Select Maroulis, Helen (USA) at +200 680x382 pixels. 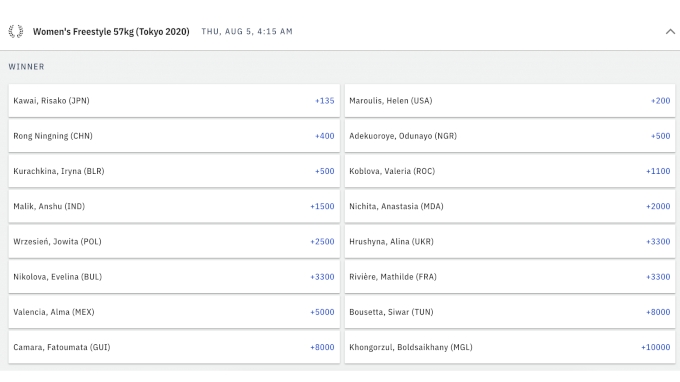[510, 101]
